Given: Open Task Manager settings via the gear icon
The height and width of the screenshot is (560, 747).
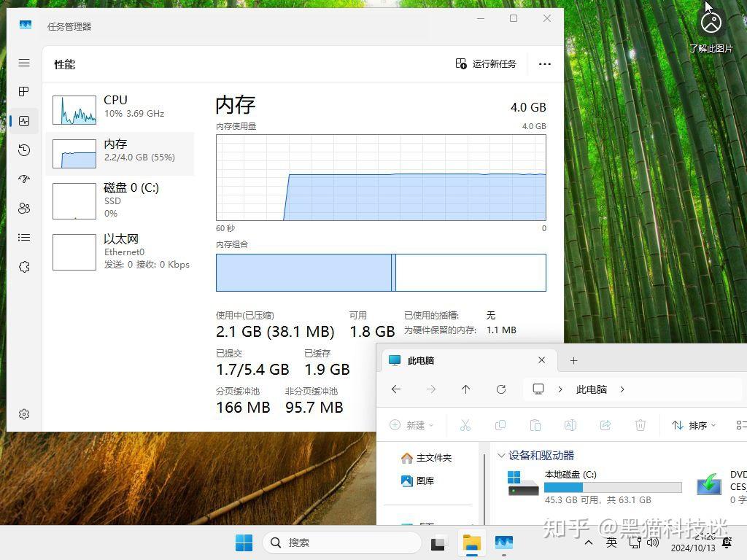Looking at the screenshot, I should 24,413.
